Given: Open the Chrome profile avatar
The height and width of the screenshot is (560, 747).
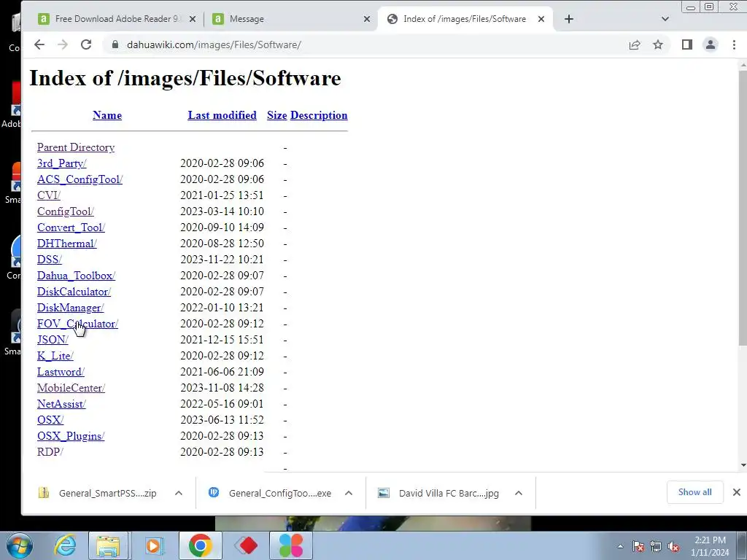Looking at the screenshot, I should click(x=711, y=44).
